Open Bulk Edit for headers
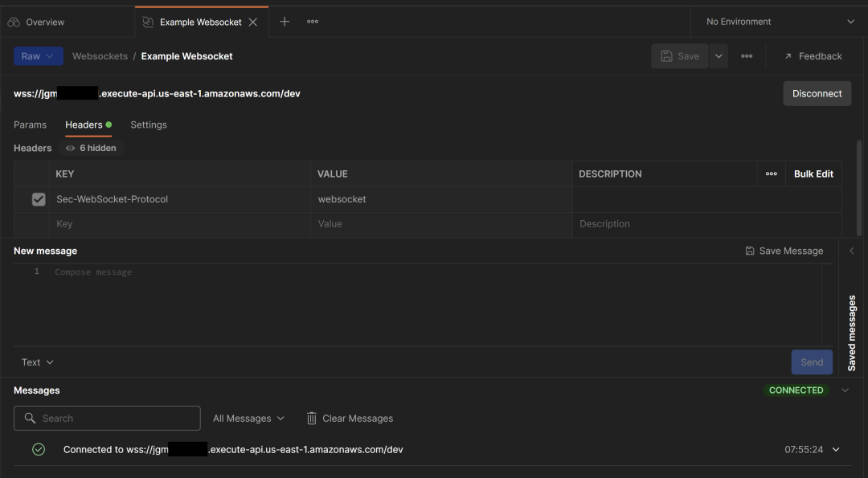 click(813, 174)
